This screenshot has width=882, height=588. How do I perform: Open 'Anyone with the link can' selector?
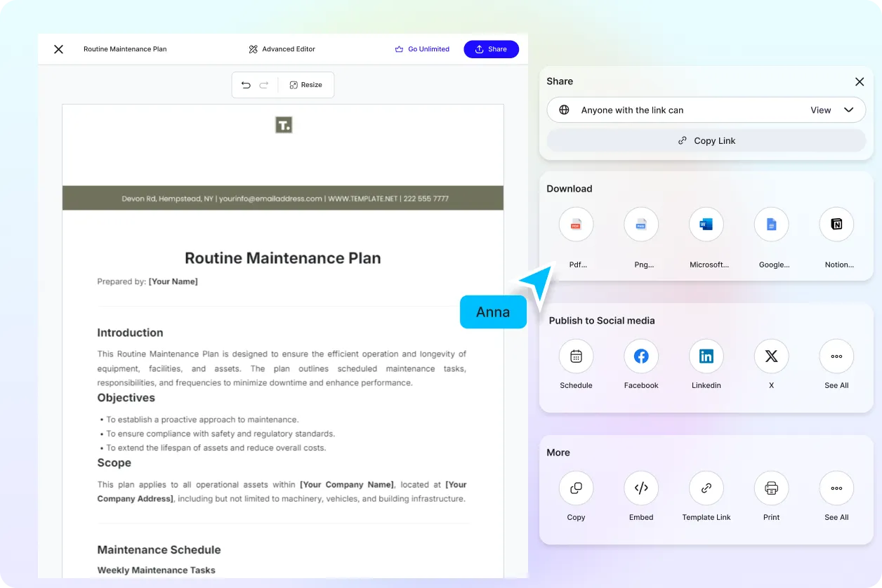(x=632, y=110)
